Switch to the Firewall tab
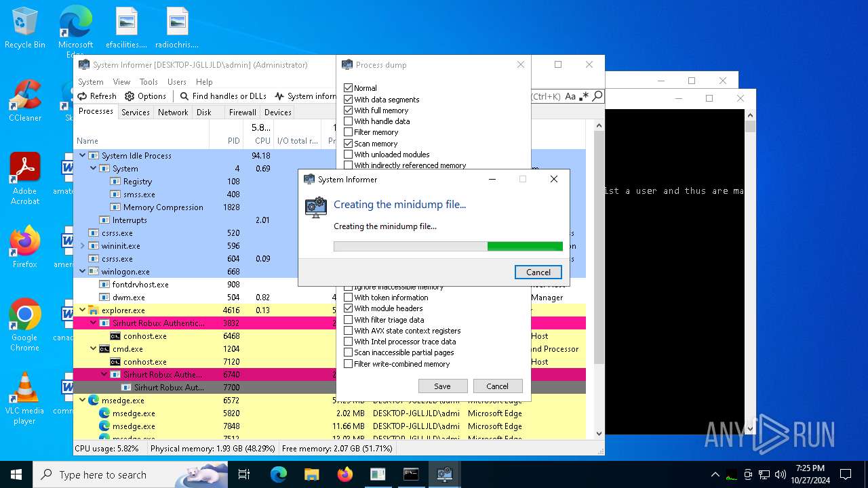The width and height of the screenshot is (868, 488). [x=242, y=113]
